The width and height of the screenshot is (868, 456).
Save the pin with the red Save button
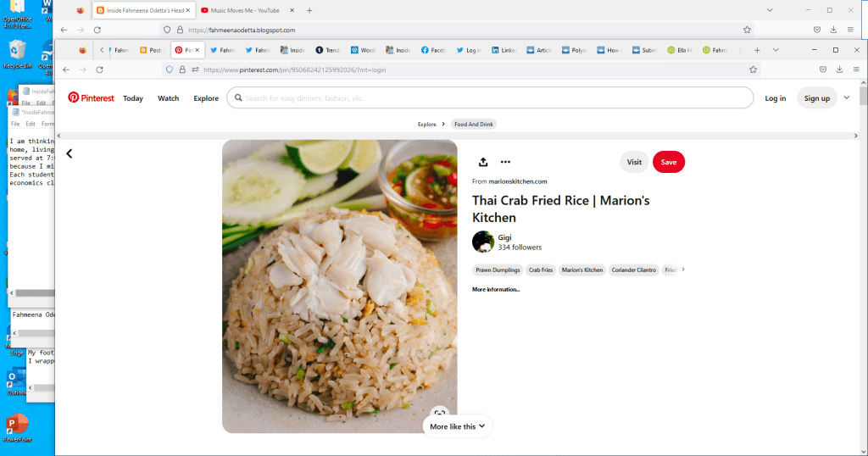[668, 162]
